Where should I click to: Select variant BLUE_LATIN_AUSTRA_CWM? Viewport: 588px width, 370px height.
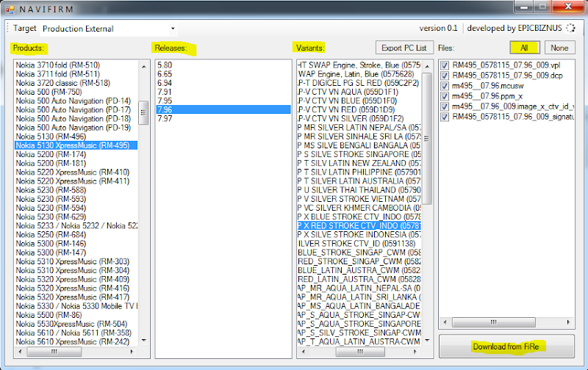(x=359, y=270)
